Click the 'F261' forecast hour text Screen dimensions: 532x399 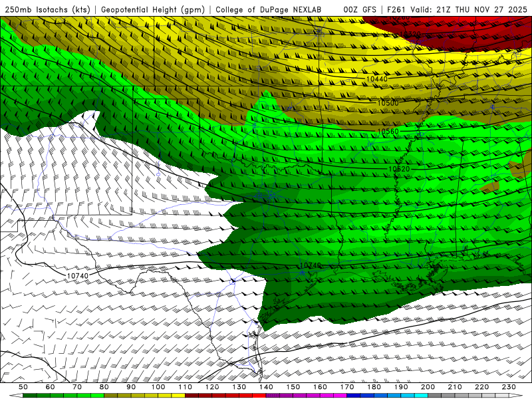tap(396, 9)
